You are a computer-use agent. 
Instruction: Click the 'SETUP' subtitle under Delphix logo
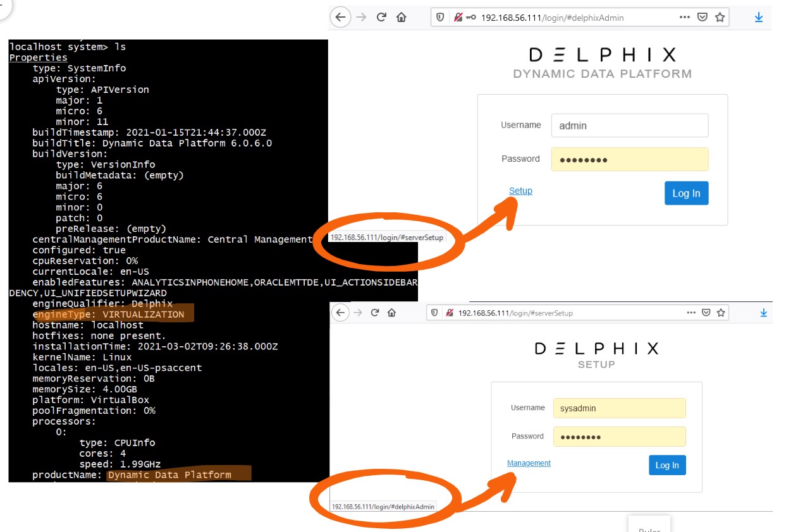pos(596,365)
